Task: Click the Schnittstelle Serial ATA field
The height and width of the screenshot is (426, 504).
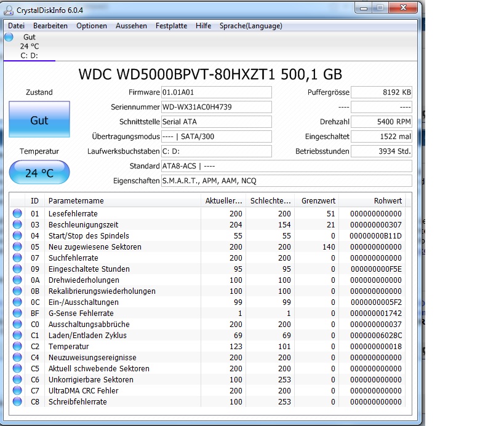Action: tap(217, 122)
